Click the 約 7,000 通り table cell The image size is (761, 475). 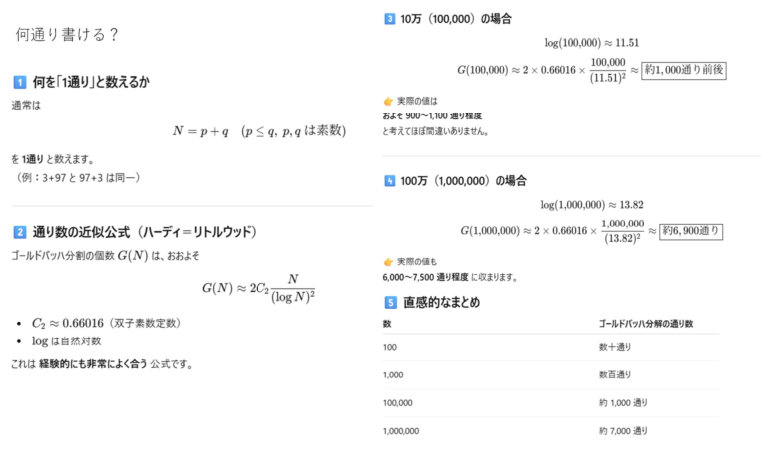623,431
